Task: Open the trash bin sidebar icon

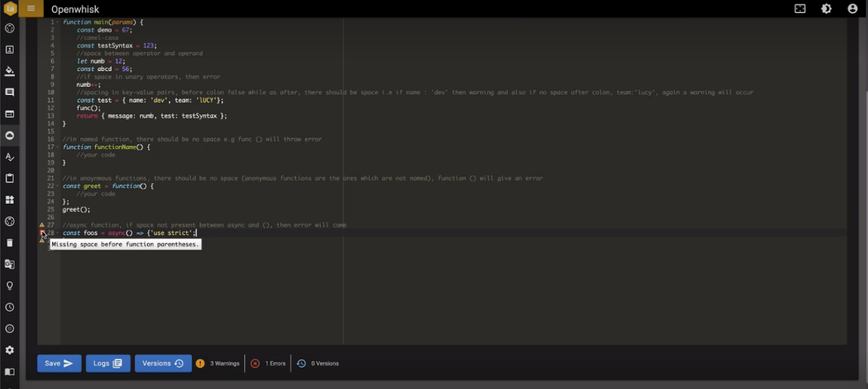Action: (9, 243)
